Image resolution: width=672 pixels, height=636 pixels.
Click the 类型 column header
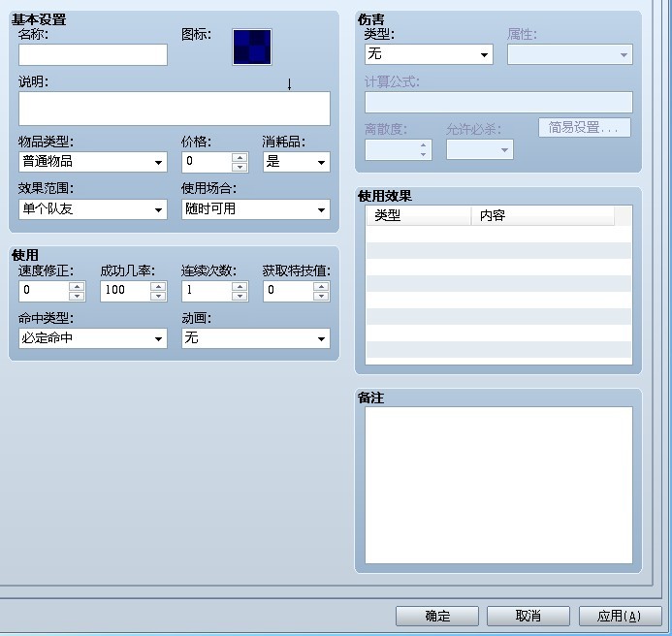(x=419, y=215)
